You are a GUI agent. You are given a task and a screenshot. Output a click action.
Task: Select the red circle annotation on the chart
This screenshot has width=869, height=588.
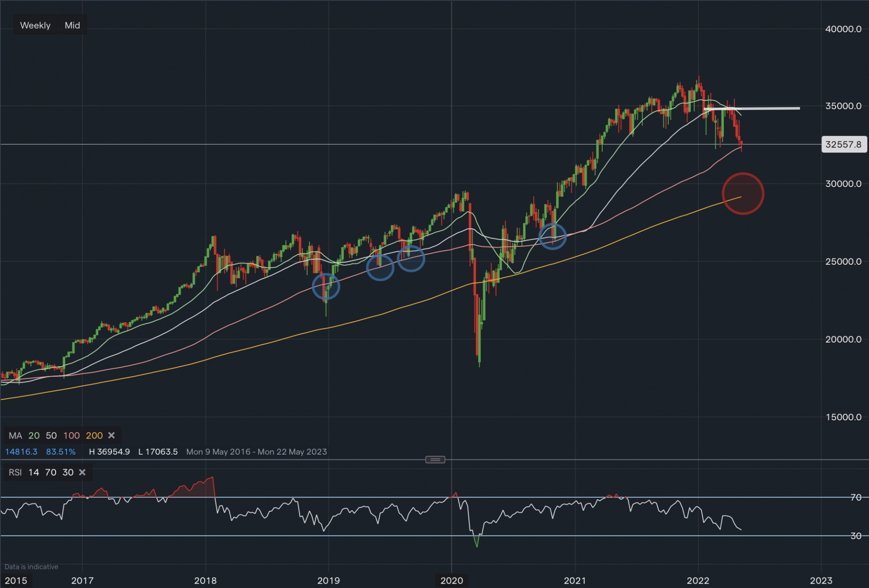click(x=743, y=193)
